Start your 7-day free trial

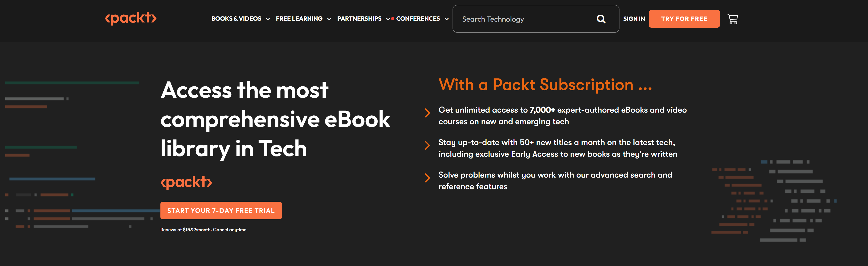click(221, 210)
